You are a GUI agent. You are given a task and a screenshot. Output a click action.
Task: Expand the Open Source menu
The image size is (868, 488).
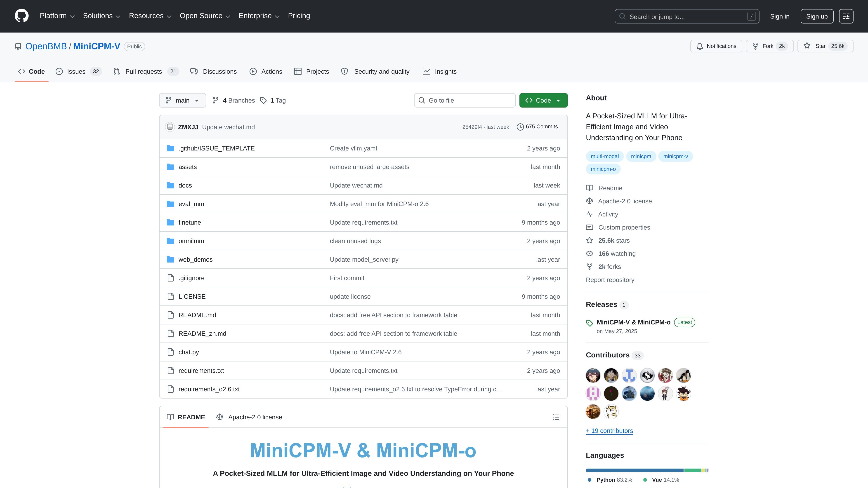(x=205, y=16)
